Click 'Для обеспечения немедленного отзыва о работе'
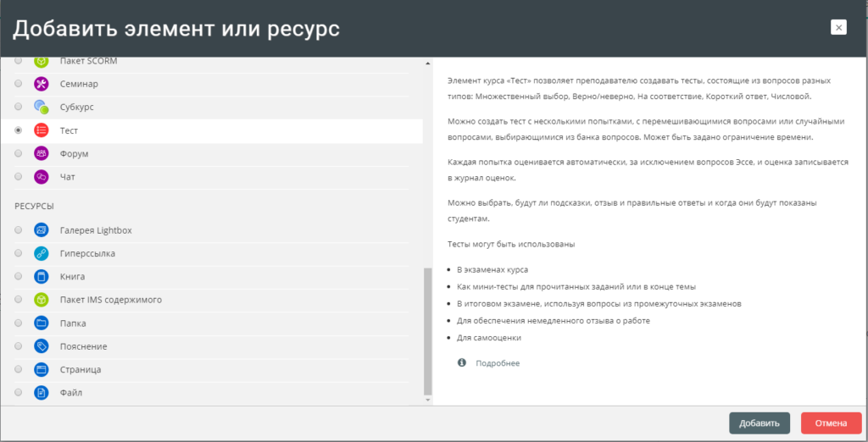 [x=553, y=320]
